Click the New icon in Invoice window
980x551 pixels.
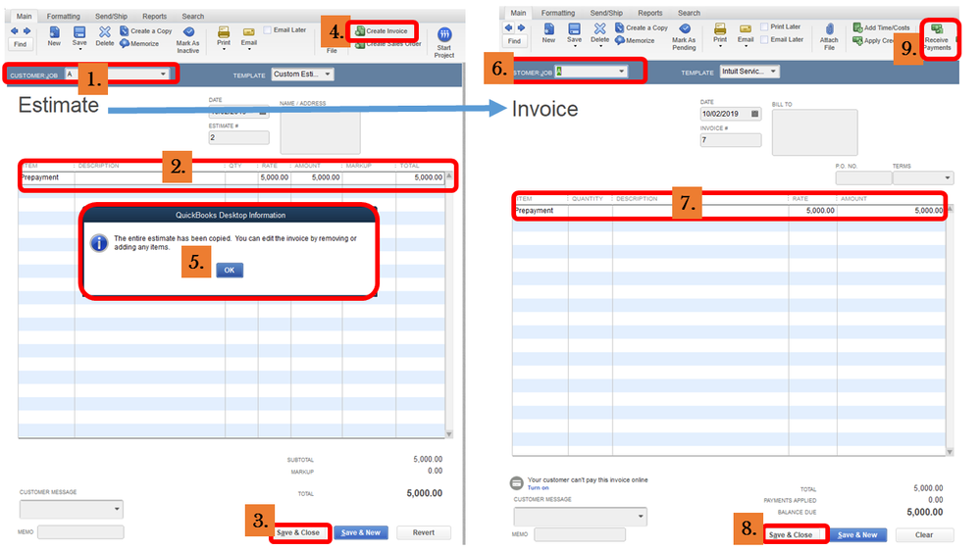(x=548, y=28)
